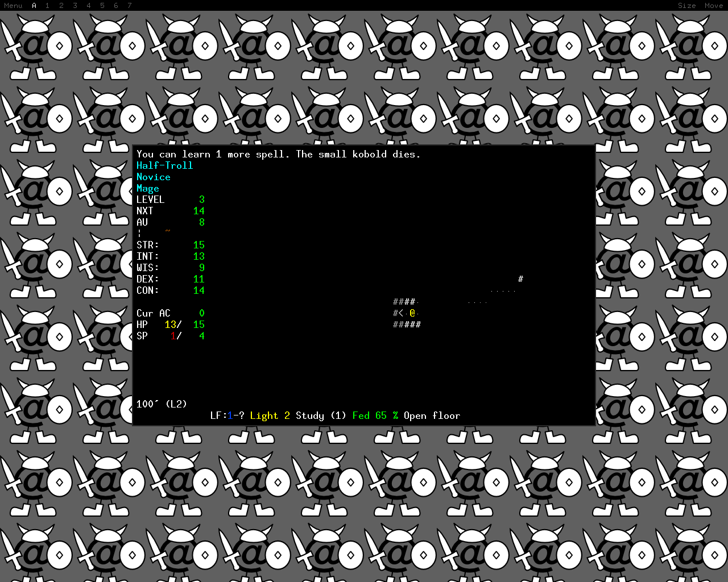Switch to terminal window 2
Image resolution: width=728 pixels, height=582 pixels.
61,6
